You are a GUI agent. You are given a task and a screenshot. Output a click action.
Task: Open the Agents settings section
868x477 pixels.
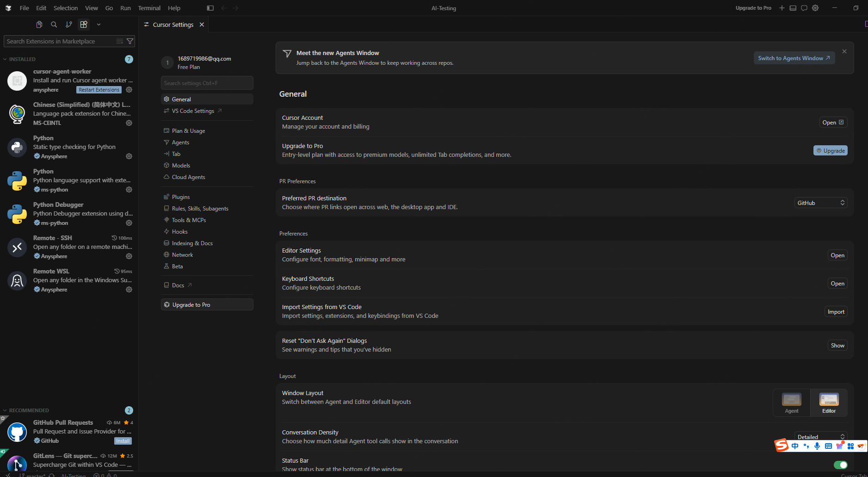coord(207,142)
